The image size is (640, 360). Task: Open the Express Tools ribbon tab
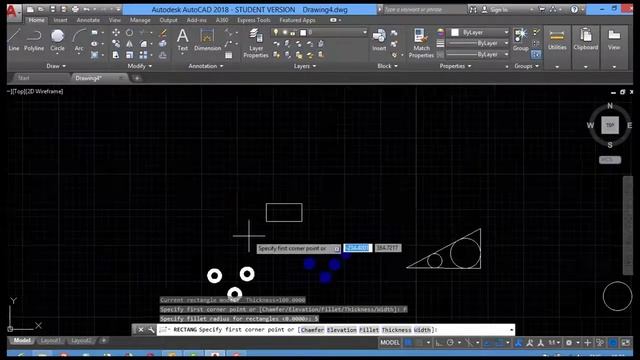click(254, 20)
